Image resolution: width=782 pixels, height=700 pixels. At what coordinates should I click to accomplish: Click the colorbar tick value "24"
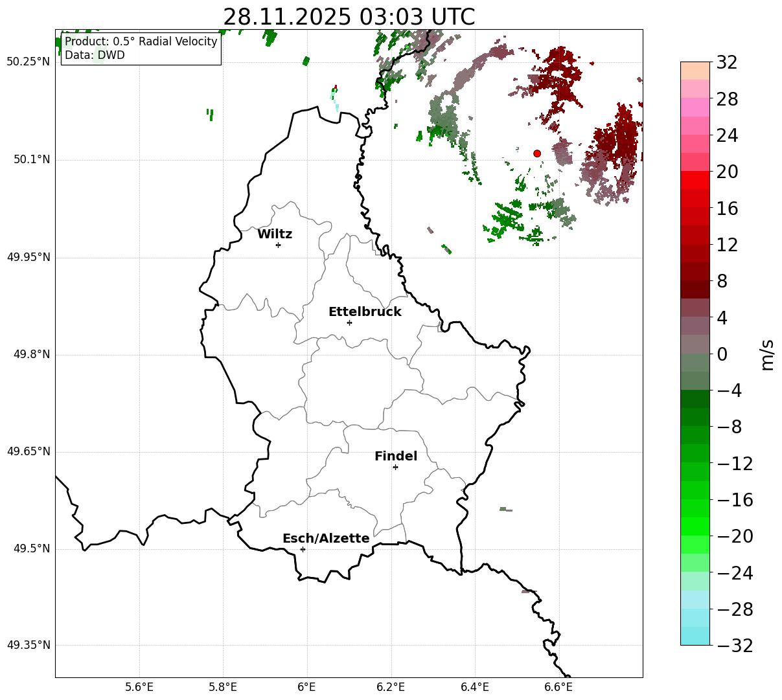[x=726, y=136]
